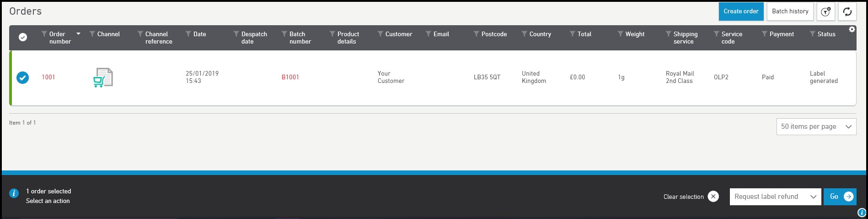Screen dimensions: 868x219
Task: Open Batch history
Action: pyautogui.click(x=790, y=11)
